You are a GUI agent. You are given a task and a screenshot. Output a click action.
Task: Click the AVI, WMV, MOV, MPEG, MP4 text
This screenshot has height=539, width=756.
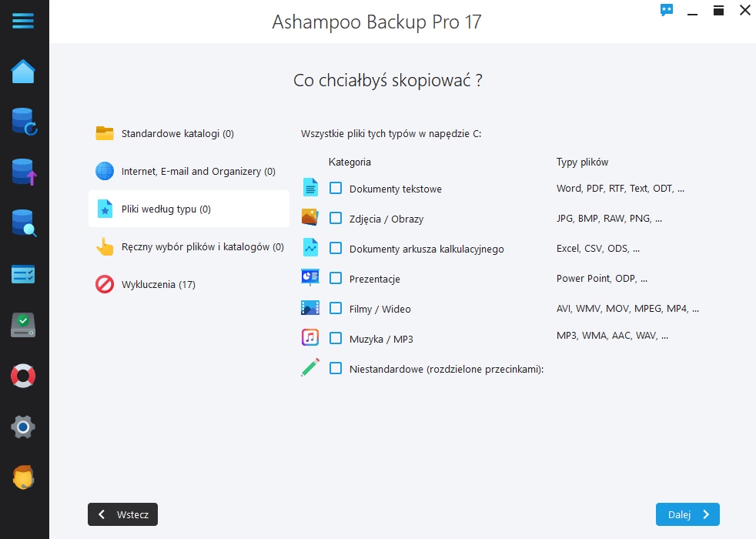(627, 308)
